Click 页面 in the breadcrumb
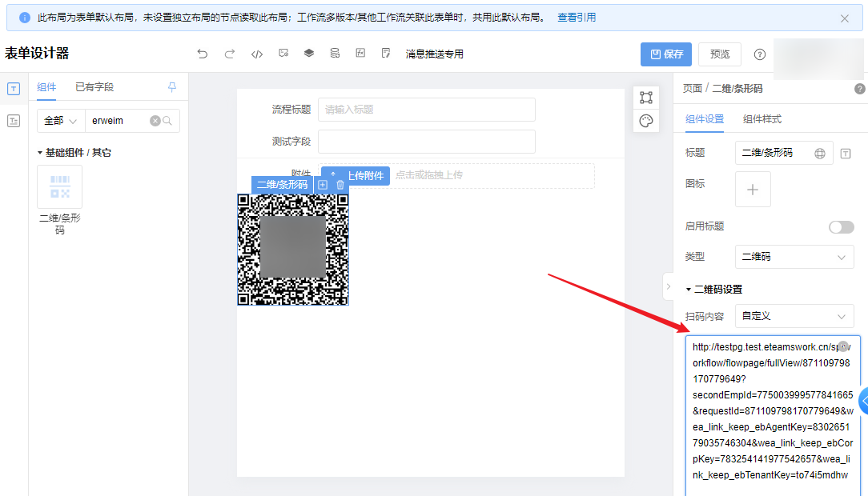Screen dimensions: 868x496 coord(693,89)
